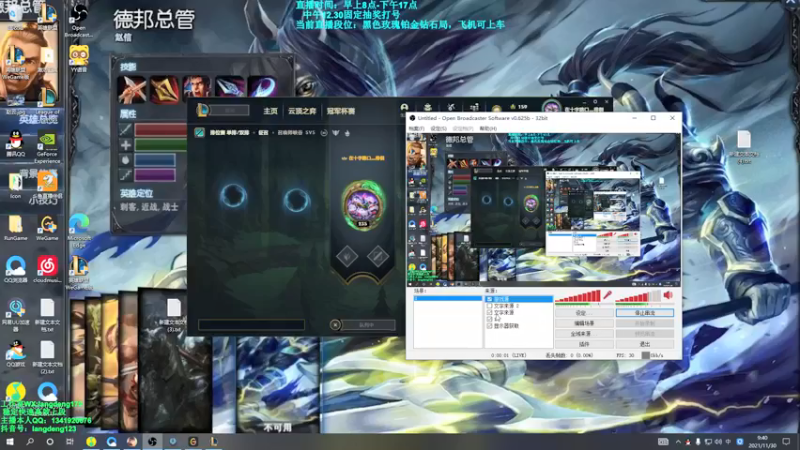Toggle the checkbox of the highlighted first source
This screenshot has width=800, height=450.
click(x=490, y=299)
